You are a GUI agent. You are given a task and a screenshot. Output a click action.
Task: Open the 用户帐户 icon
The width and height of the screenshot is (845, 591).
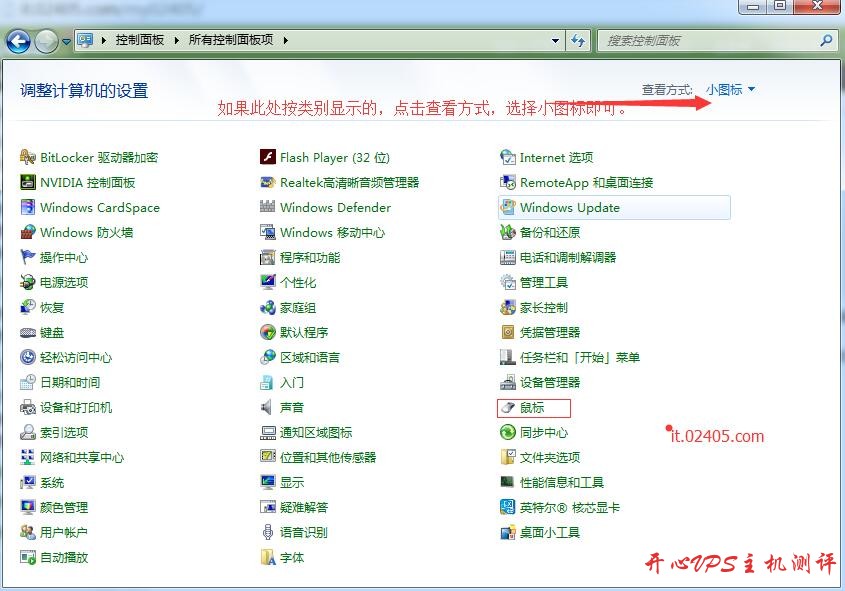[x=27, y=532]
